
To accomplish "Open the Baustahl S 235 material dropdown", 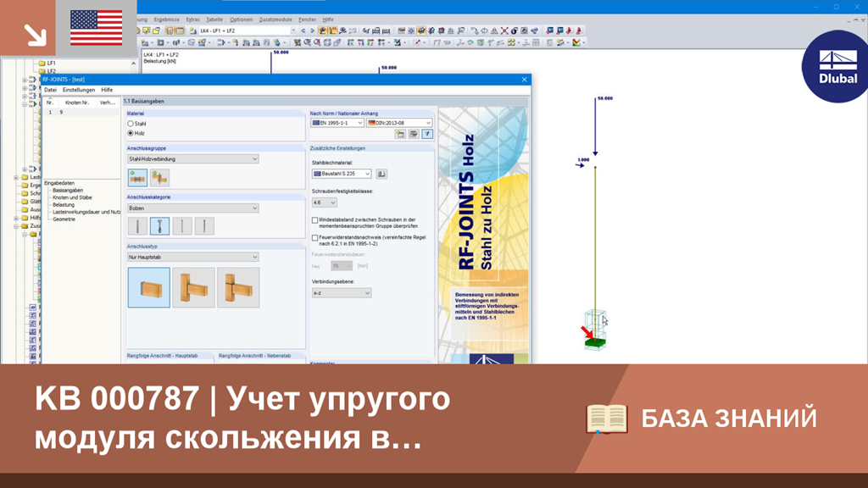I will 341,174.
